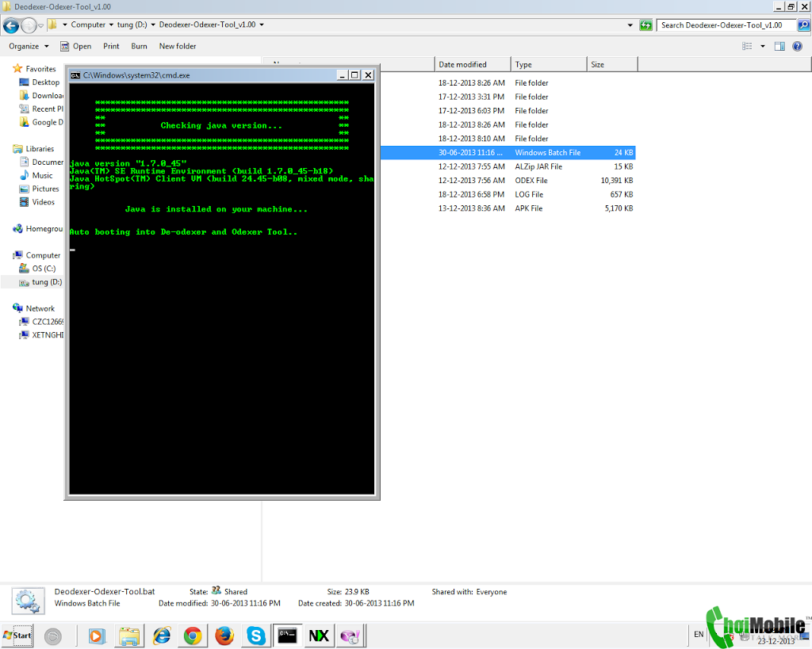
Task: Click the Explorer forward arrow button
Action: pos(29,25)
